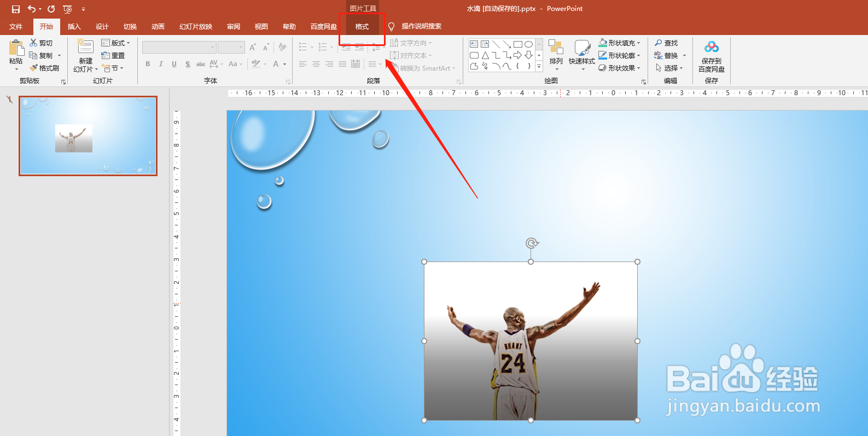Screen dimensions: 868x436
Task: Click 查找 (Find) button
Action: [666, 43]
